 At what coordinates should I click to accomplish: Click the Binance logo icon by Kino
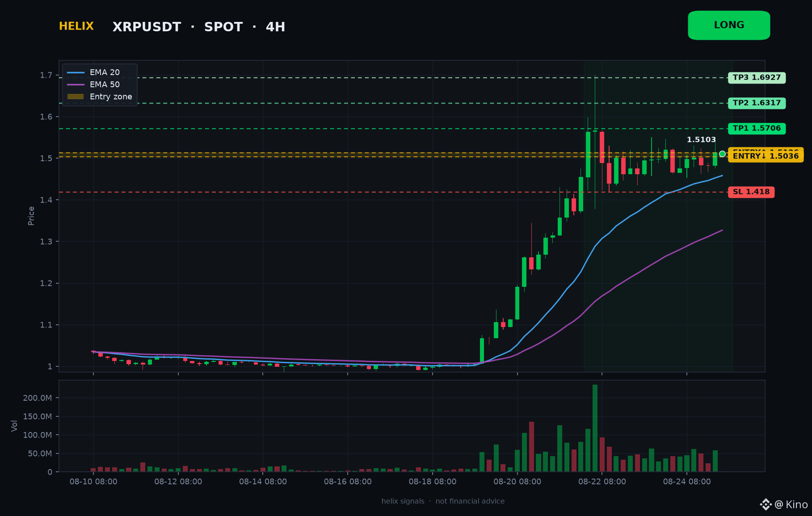(x=766, y=504)
